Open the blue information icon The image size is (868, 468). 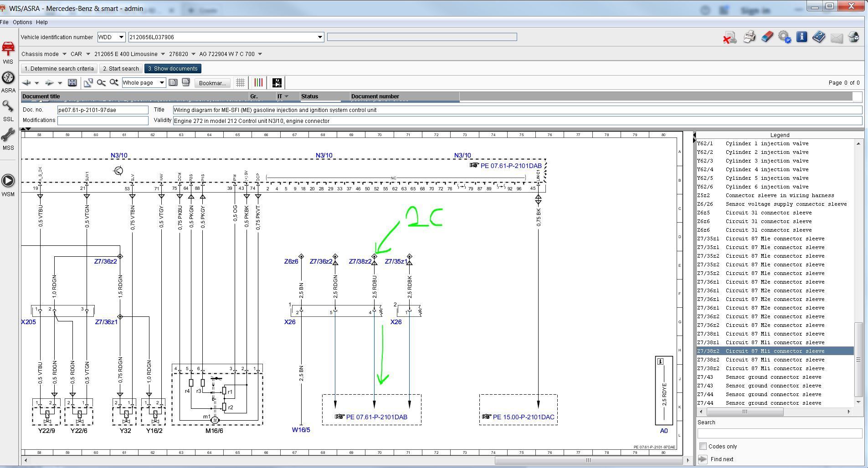(x=801, y=37)
